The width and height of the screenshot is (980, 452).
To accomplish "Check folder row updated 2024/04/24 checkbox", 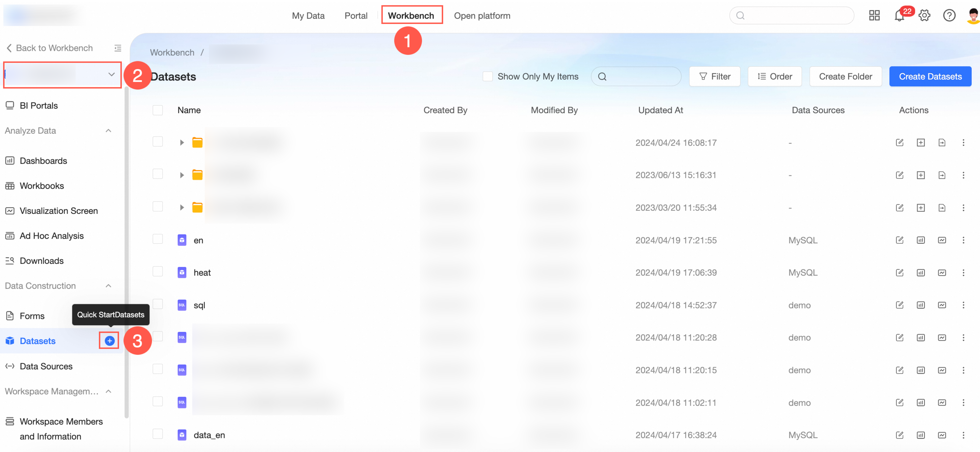I will (x=158, y=141).
